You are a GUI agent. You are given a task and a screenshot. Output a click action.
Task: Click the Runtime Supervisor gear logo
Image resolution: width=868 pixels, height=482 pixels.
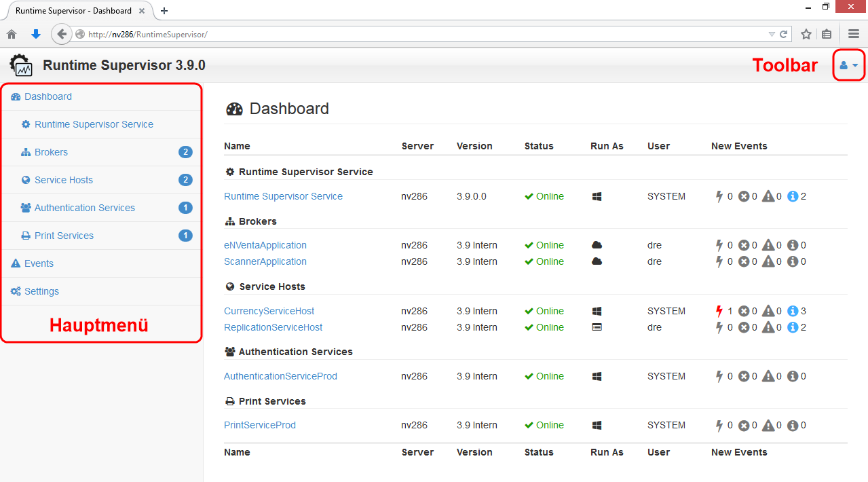point(21,65)
